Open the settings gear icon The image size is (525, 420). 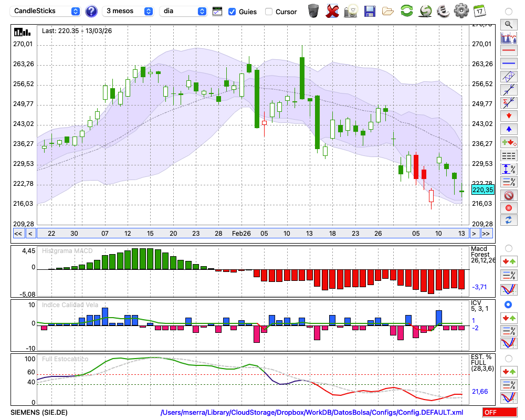(x=461, y=10)
